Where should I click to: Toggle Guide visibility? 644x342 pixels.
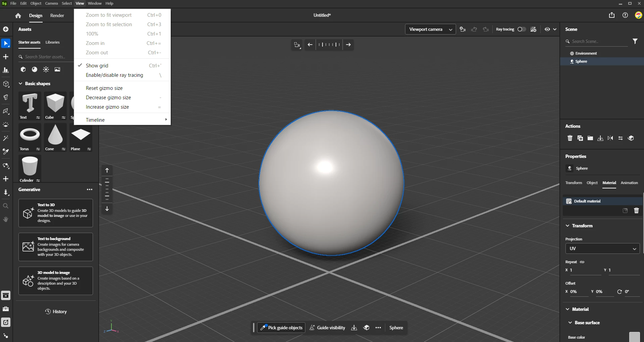coord(327,328)
